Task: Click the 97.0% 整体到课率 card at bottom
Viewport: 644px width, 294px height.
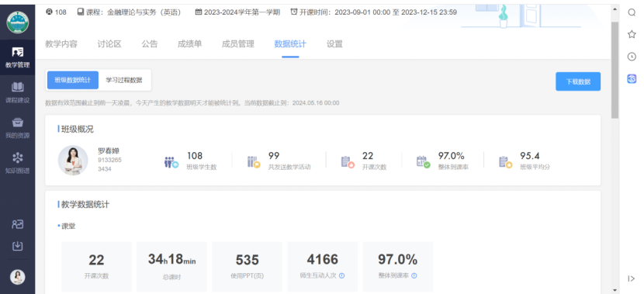Action: point(397,267)
